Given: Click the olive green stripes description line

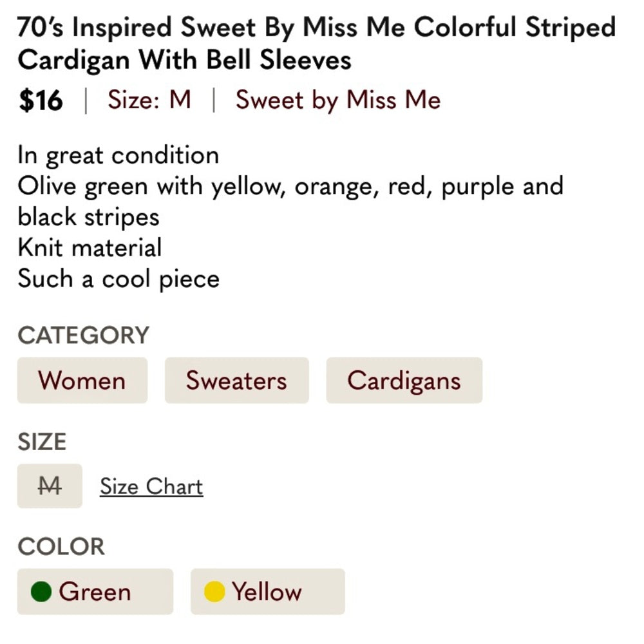Looking at the screenshot, I should [x=290, y=202].
